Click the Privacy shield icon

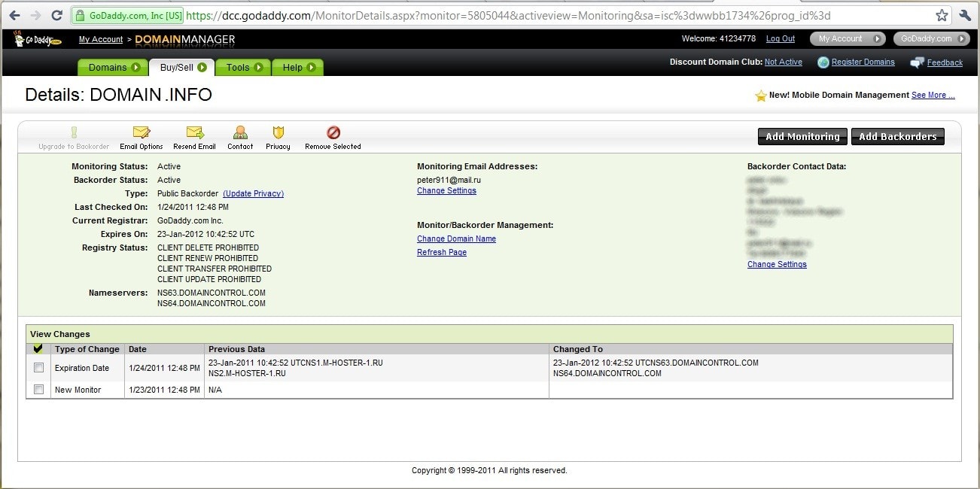(278, 133)
